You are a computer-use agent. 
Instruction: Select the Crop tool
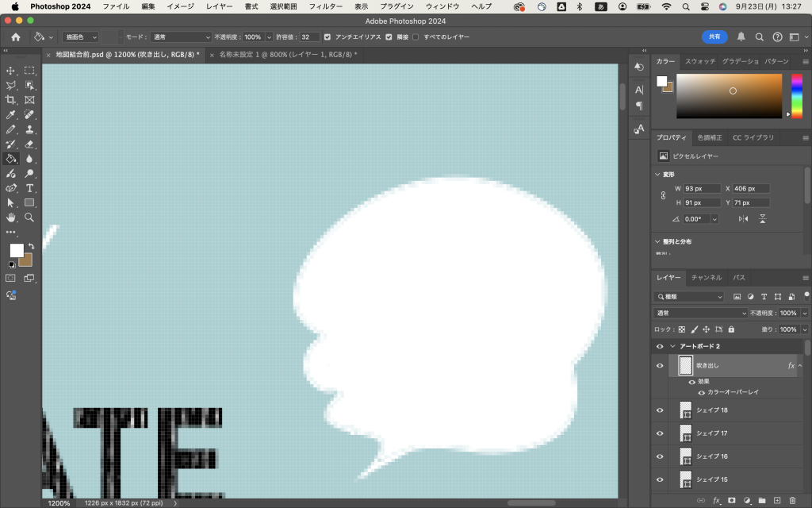[x=11, y=100]
